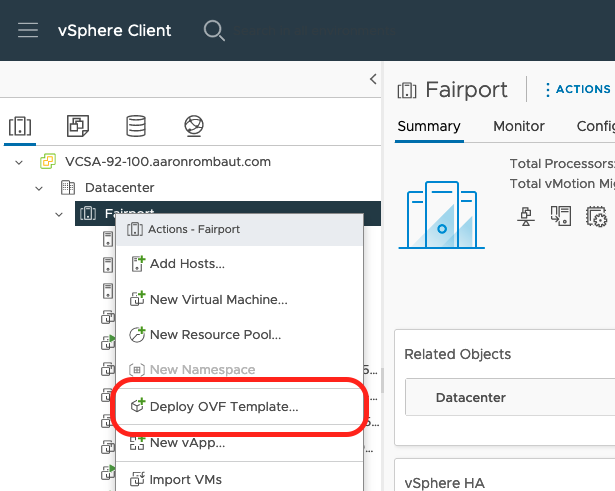Select Hosts and Clusters inventory icon
Screen dimensions: 615x491
(x=20, y=126)
